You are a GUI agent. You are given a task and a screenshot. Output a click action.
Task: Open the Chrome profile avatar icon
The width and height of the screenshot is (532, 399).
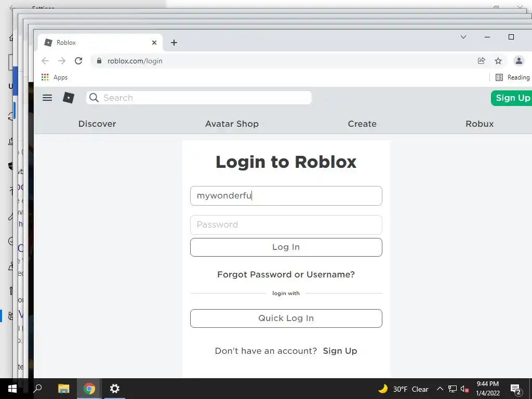pos(519,61)
